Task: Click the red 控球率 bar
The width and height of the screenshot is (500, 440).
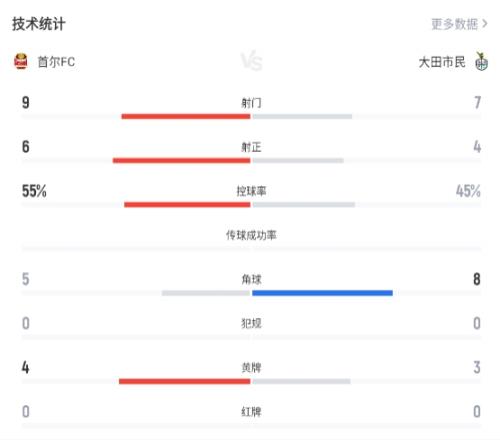Action: point(187,205)
